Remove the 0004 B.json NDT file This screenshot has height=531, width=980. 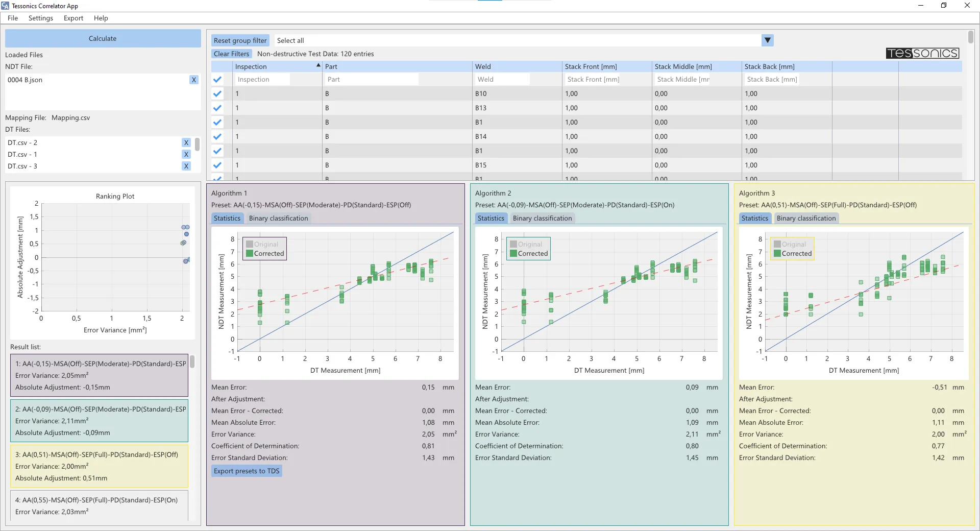193,80
